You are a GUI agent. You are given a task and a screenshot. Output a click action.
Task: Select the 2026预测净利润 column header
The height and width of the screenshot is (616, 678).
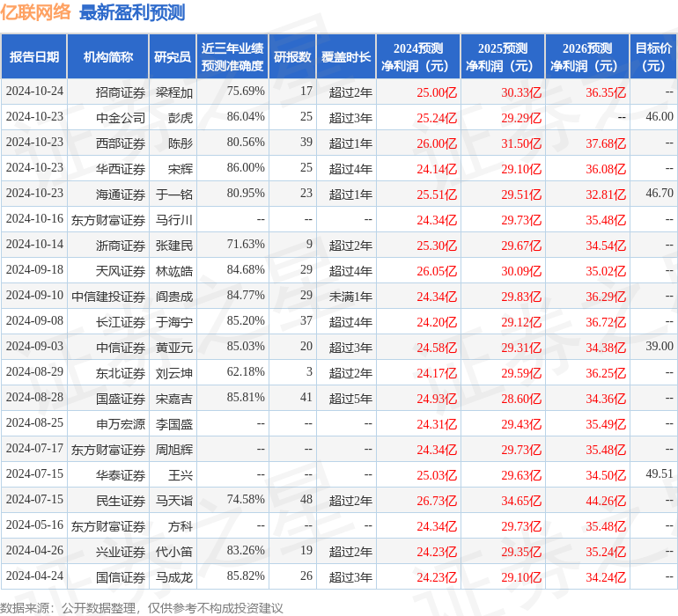click(587, 56)
